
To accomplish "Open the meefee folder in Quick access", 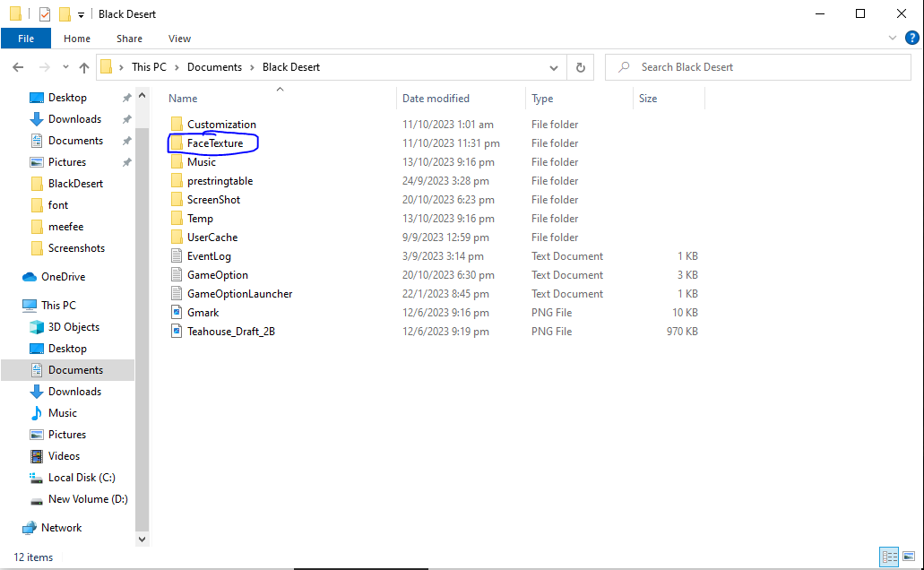I will [x=56, y=227].
